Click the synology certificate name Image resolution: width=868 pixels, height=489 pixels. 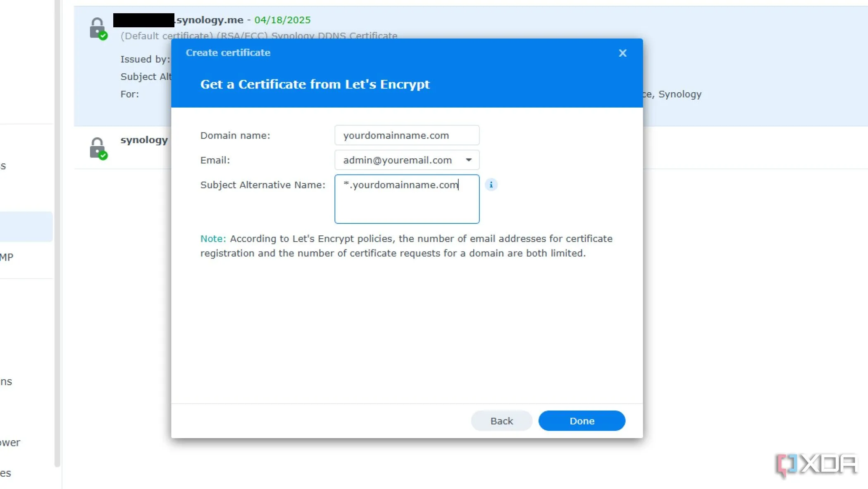[144, 140]
